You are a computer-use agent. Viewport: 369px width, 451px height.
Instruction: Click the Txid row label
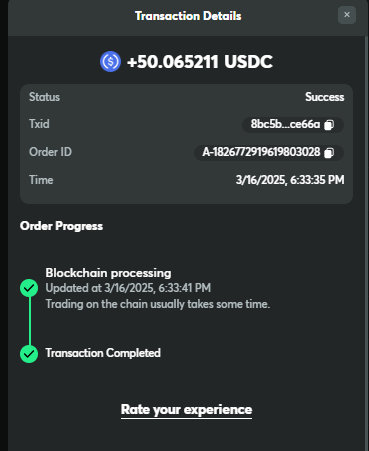39,124
